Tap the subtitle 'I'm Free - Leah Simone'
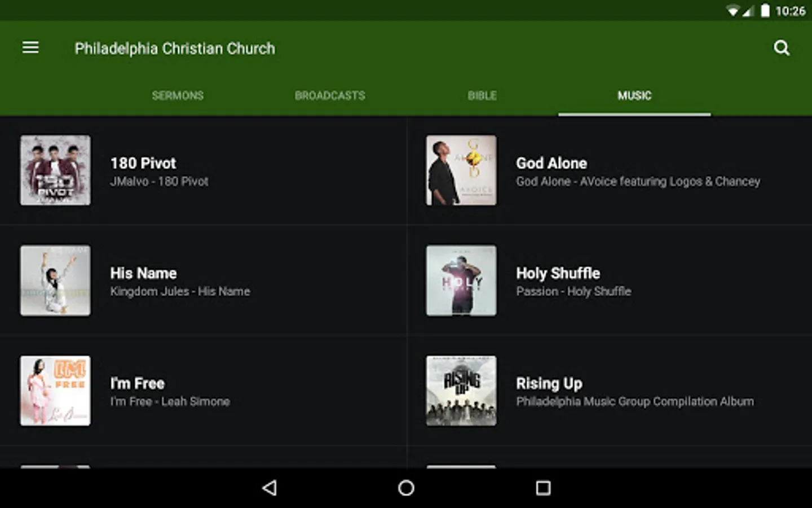The height and width of the screenshot is (508, 812). [x=170, y=402]
